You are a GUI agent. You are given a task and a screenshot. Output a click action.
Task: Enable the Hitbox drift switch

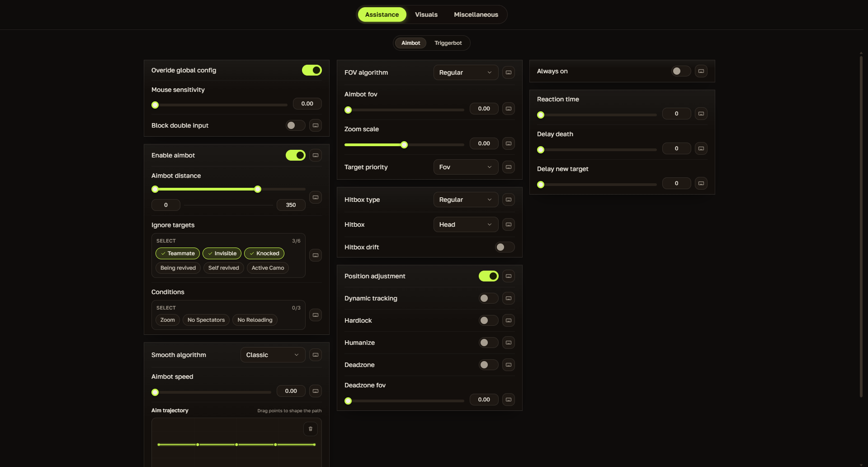[x=505, y=247]
